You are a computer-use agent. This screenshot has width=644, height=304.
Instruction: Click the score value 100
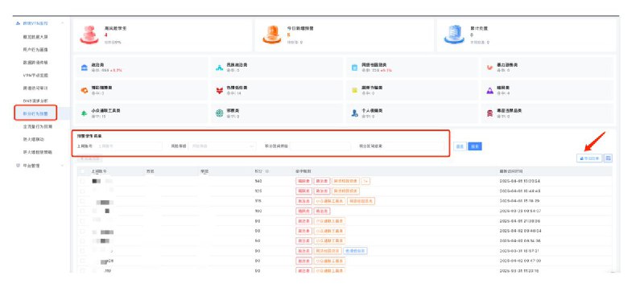click(x=258, y=211)
